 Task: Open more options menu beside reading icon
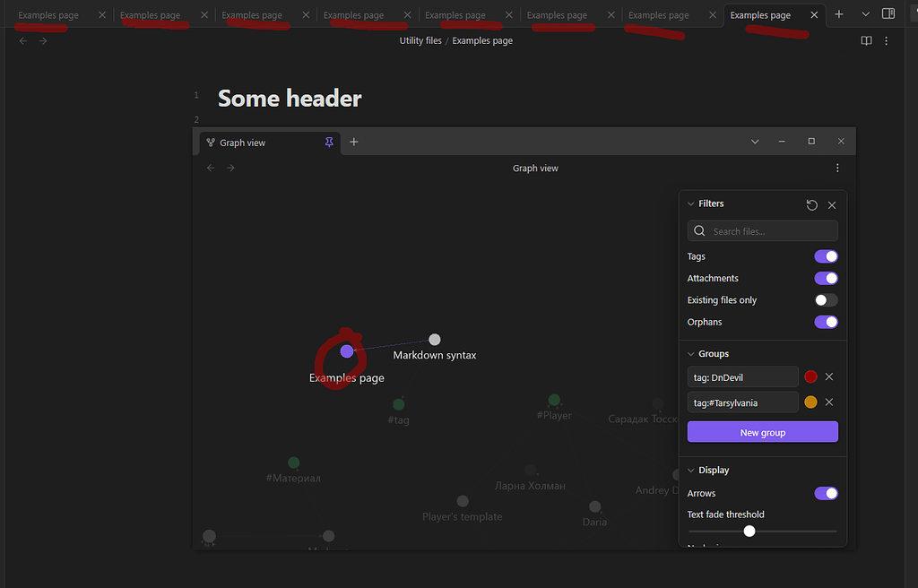coord(887,41)
